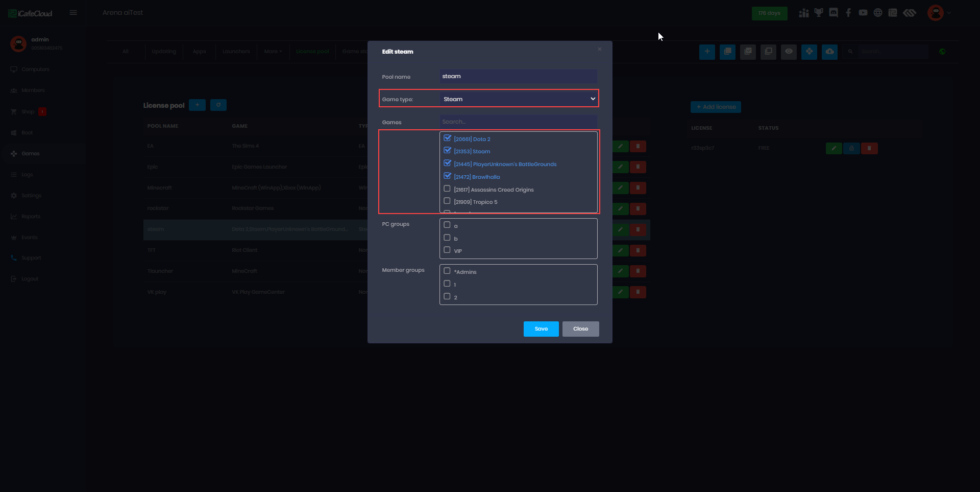Tick the *Admins member group checkbox
The width and height of the screenshot is (980, 492).
(447, 271)
